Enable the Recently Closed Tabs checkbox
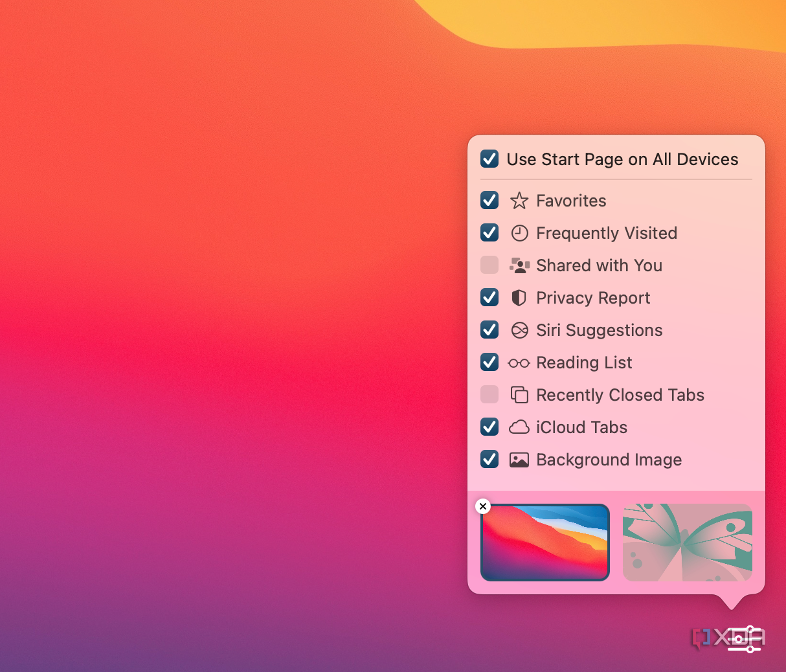This screenshot has width=786, height=672. click(489, 394)
